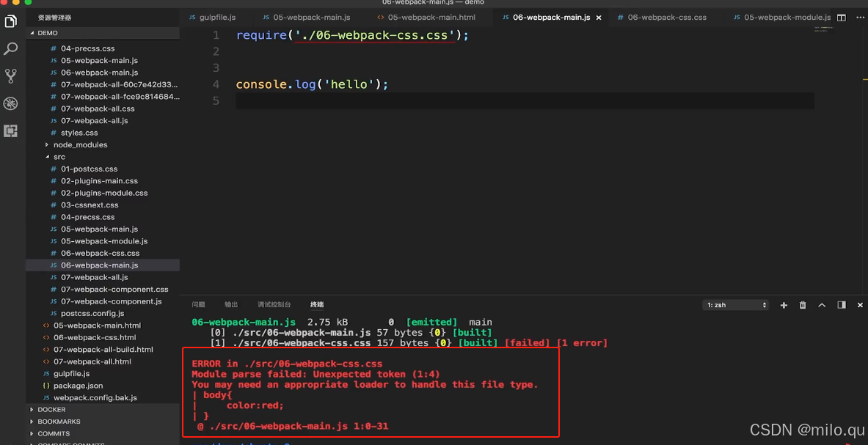Kill terminal using trash icon
Image resolution: width=868 pixels, height=445 pixels.
(803, 305)
